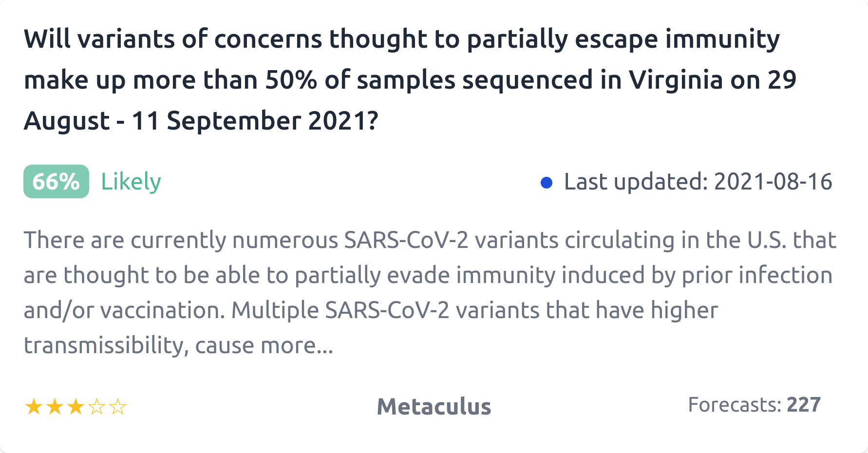Click the second filled rating star

point(55,406)
